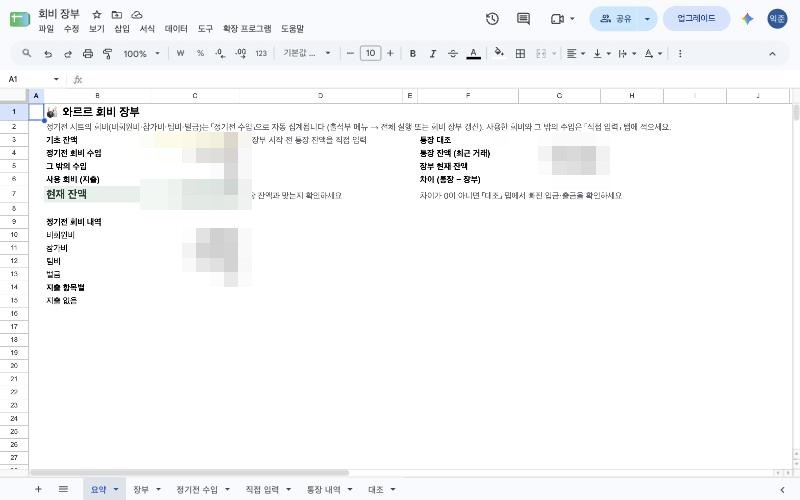Format as currency (₩)
The image size is (800, 500).
(180, 53)
